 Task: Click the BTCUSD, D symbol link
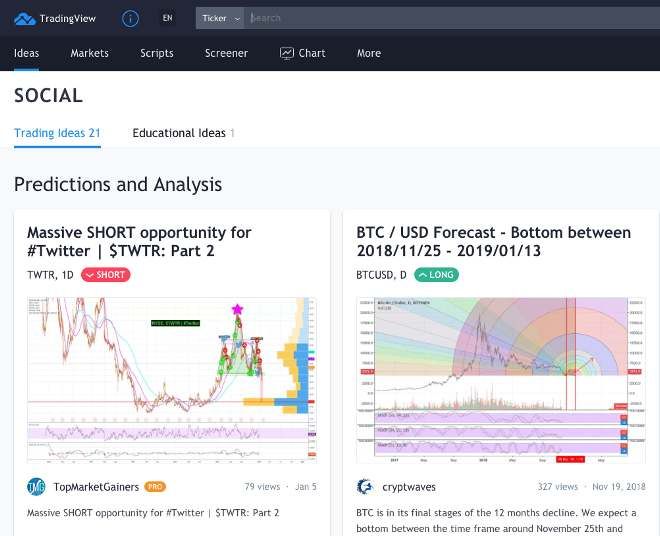click(x=381, y=275)
